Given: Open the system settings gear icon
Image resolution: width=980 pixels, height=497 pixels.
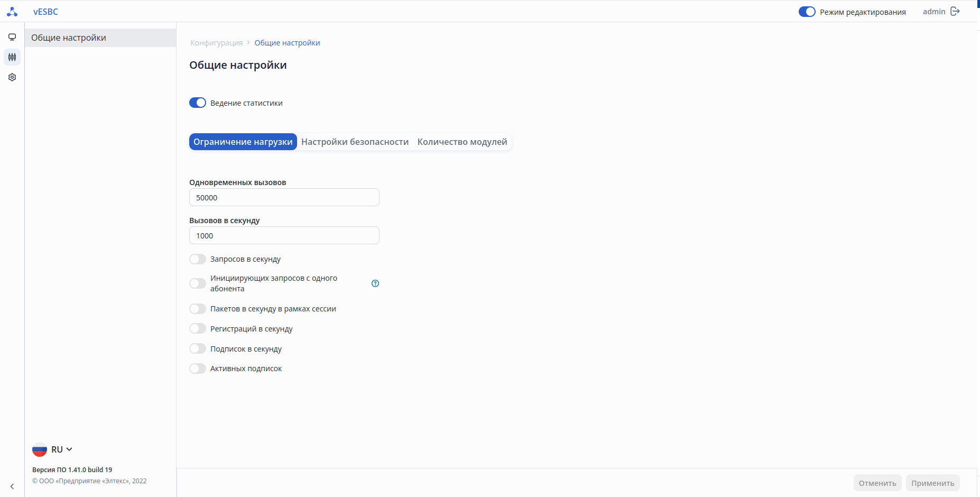Looking at the screenshot, I should pyautogui.click(x=12, y=77).
